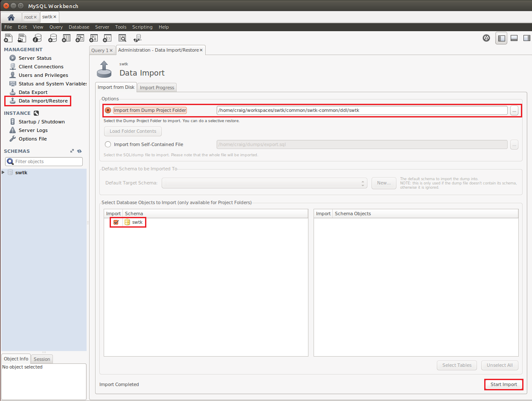The width and height of the screenshot is (532, 401).
Task: Open a SQL script file from disk
Action: (22, 38)
